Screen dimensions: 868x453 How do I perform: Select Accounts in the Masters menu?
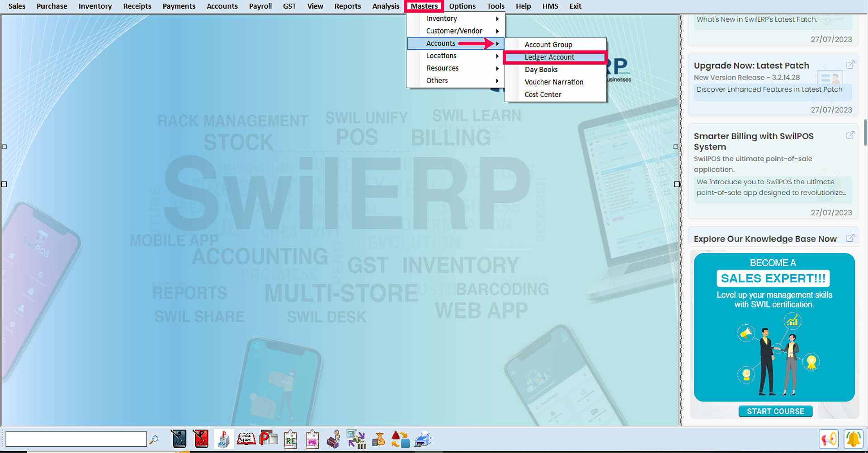(456, 43)
